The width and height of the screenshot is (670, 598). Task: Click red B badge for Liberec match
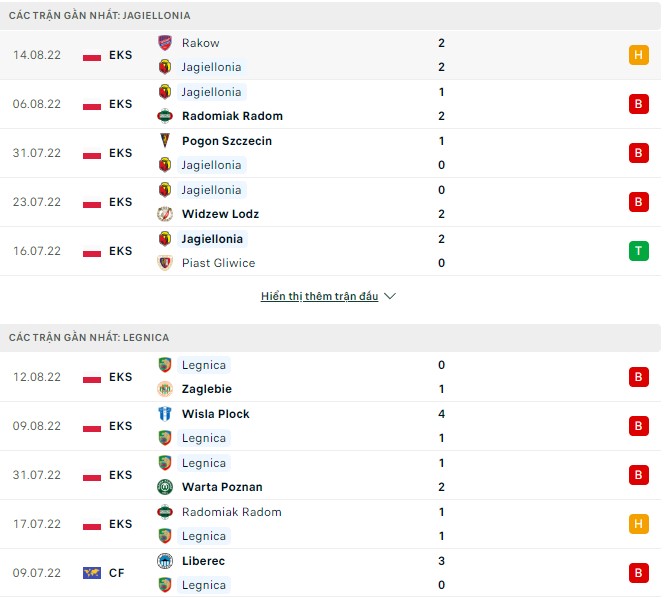(x=638, y=573)
